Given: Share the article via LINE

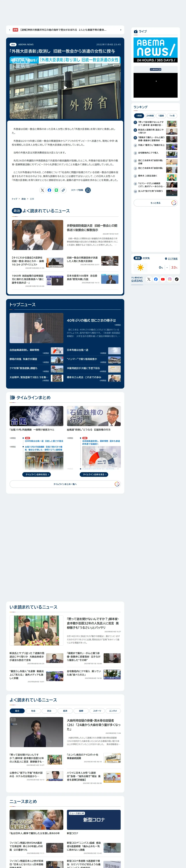Looking at the screenshot, I should pyautogui.click(x=56, y=190).
